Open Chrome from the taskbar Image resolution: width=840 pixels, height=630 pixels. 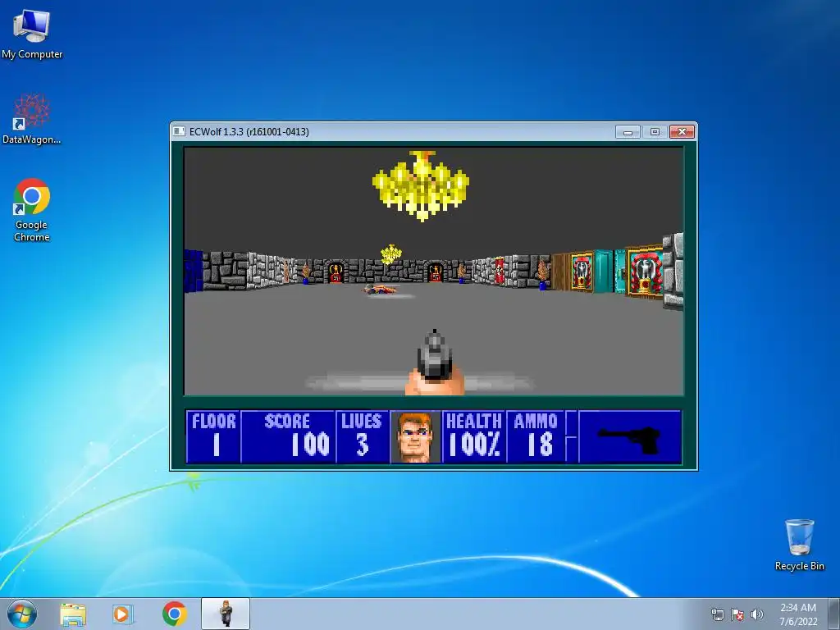tap(174, 614)
